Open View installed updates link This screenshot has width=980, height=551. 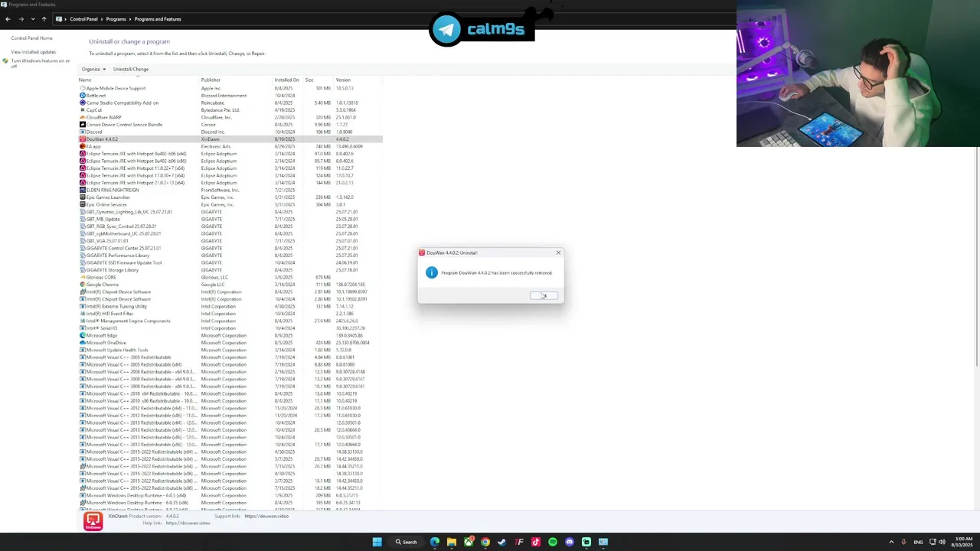coord(33,52)
